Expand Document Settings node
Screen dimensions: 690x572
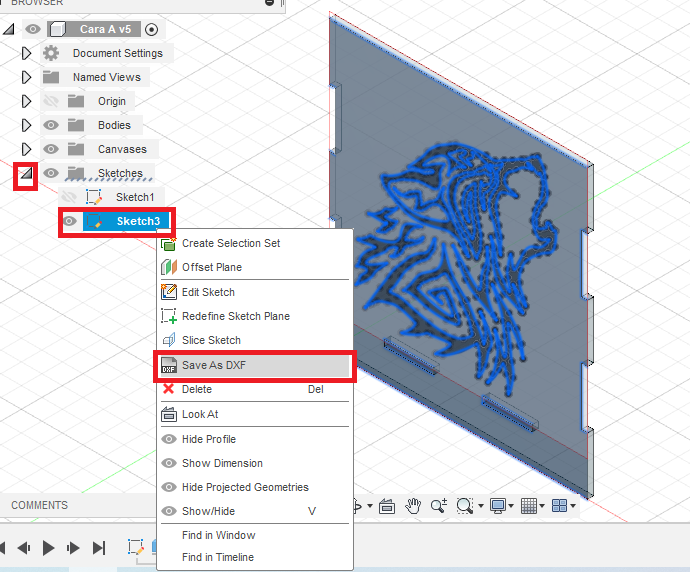tap(26, 53)
